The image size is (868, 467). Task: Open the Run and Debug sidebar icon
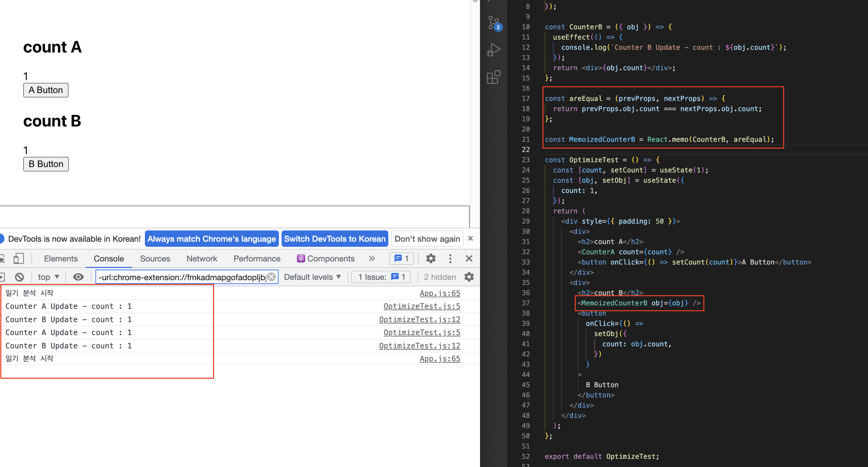[x=493, y=50]
